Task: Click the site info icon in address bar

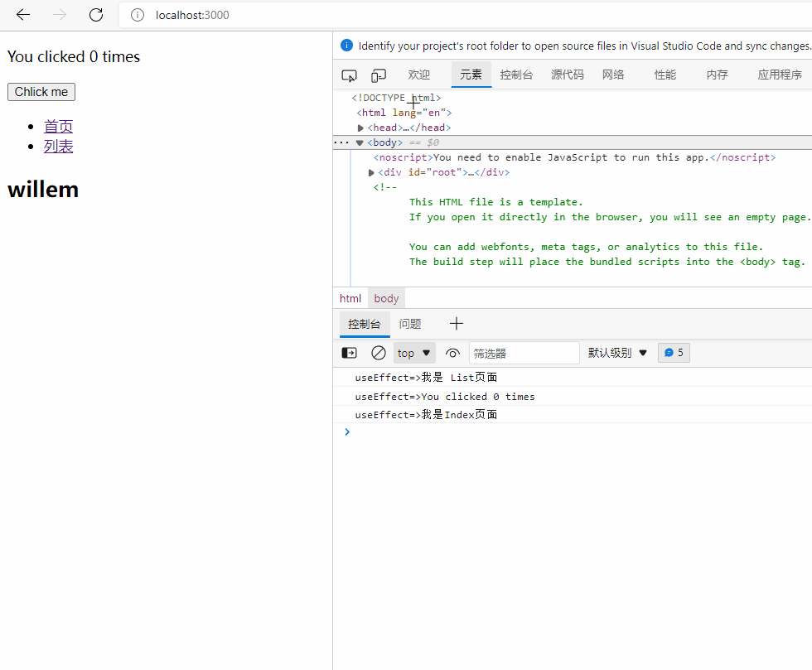Action: click(x=138, y=15)
